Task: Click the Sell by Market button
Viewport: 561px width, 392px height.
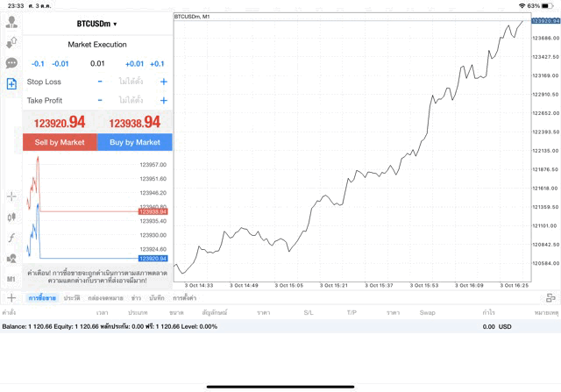Action: [x=60, y=142]
